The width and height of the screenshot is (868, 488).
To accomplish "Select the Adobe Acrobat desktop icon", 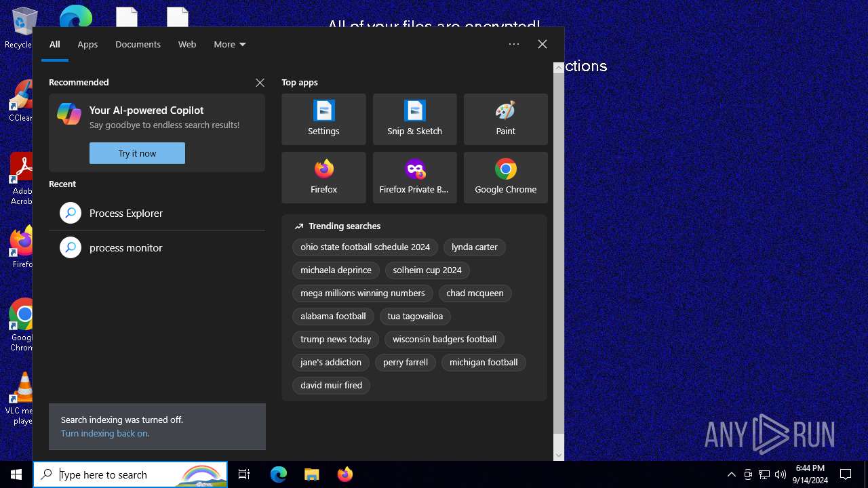I will 20,179.
